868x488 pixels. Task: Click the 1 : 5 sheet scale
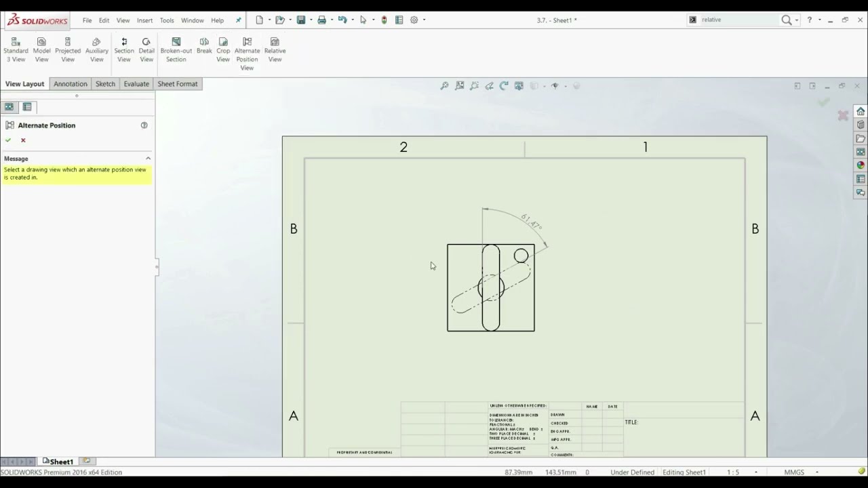click(733, 472)
